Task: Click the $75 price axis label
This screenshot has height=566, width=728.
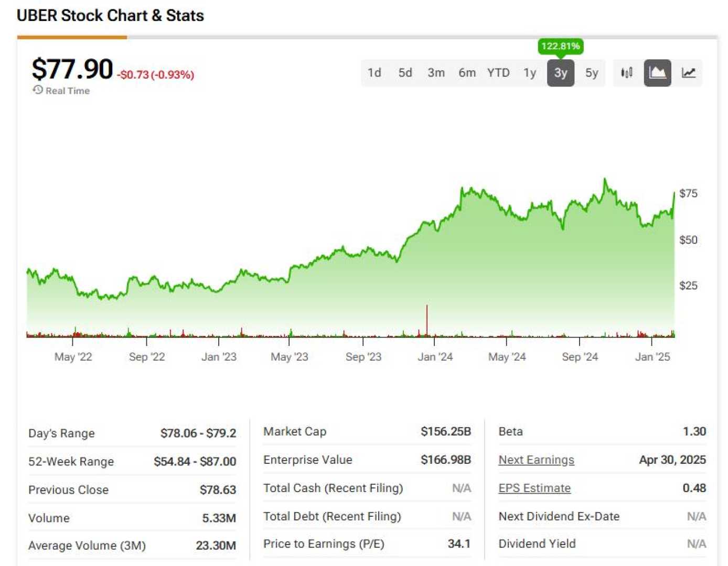Action: [688, 193]
